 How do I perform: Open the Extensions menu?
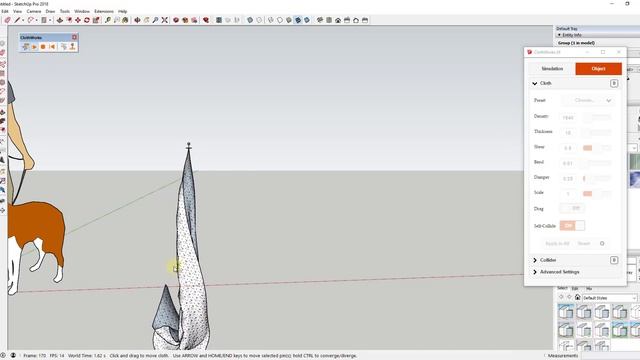(104, 11)
